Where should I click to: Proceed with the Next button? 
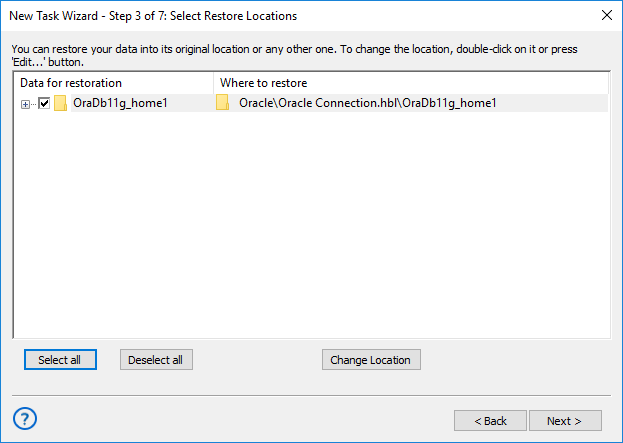click(566, 421)
